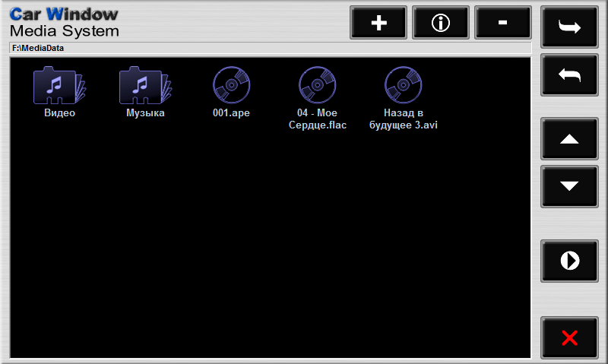This screenshot has width=608, height=364.
Task: Click the forward curved arrow button
Action: [569, 27]
